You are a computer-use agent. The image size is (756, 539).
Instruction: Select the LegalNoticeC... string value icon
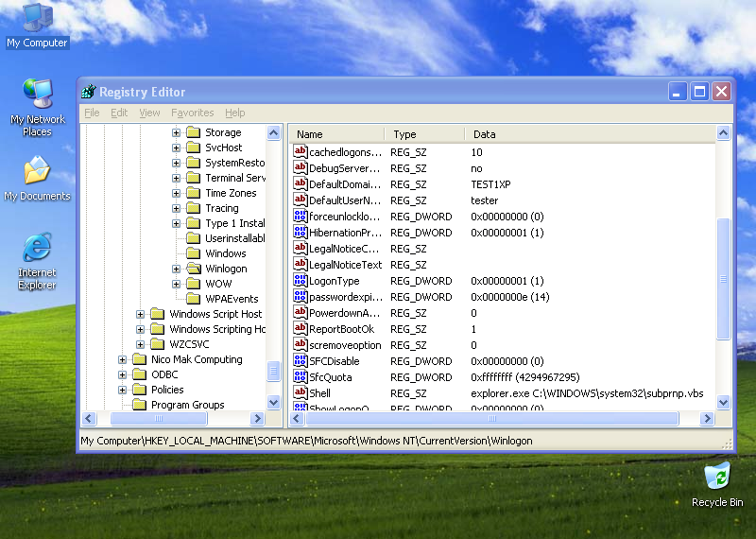pyautogui.click(x=300, y=248)
